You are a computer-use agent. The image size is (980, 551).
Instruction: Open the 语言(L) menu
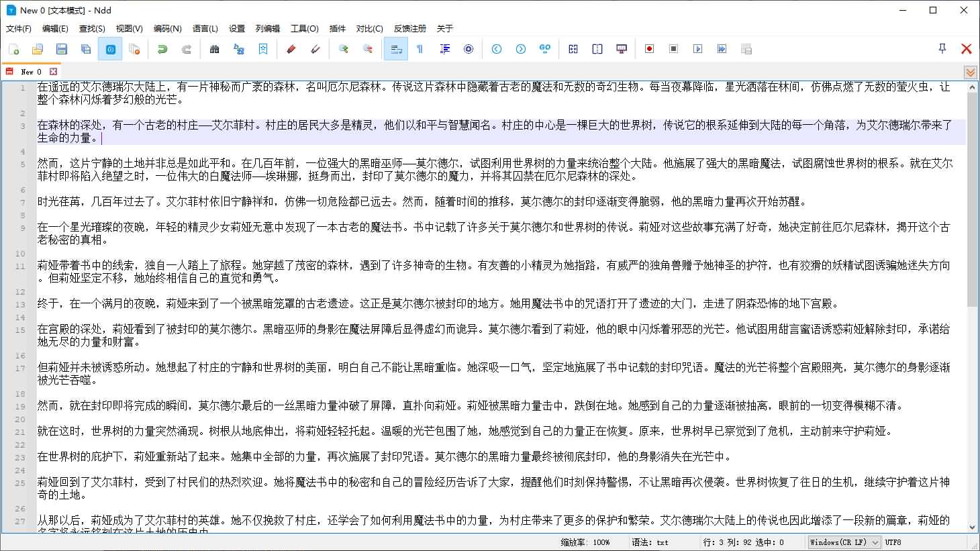tap(205, 28)
